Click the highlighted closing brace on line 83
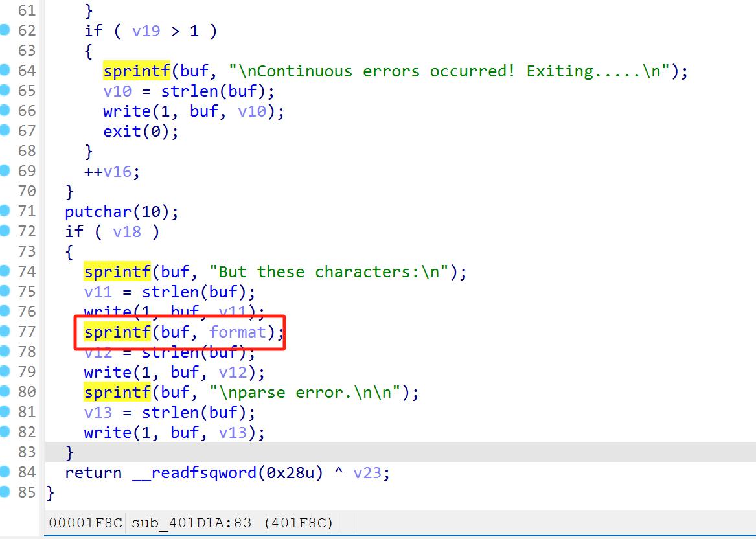 click(x=69, y=452)
